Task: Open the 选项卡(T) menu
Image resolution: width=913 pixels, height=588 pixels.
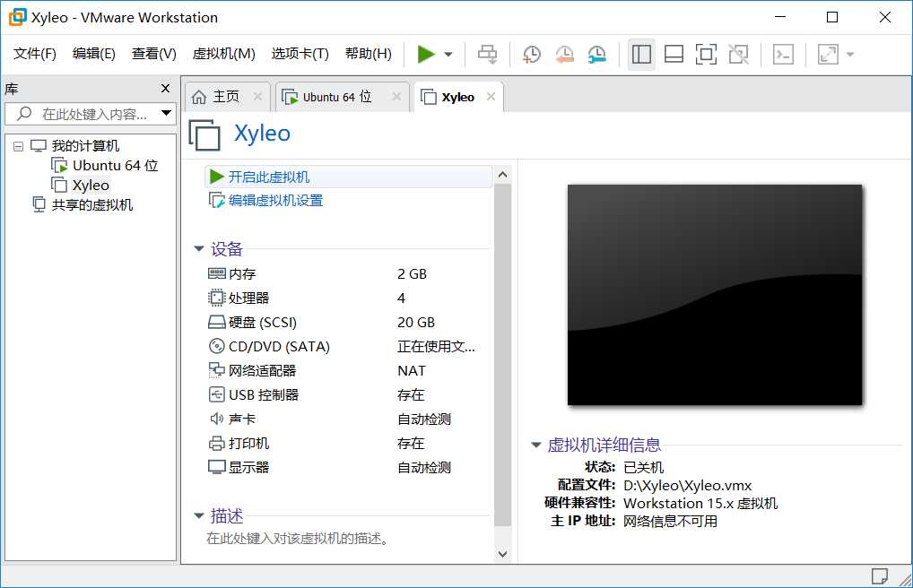Action: pyautogui.click(x=300, y=54)
